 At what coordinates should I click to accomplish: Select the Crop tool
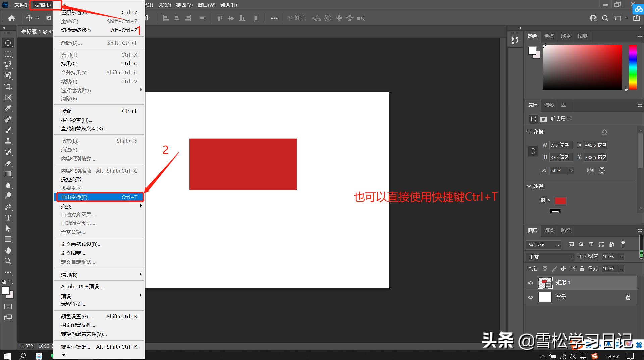pos(8,87)
